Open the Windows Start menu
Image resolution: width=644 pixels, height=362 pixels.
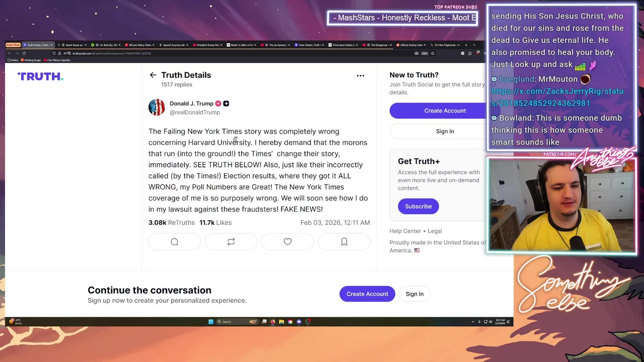click(x=211, y=322)
